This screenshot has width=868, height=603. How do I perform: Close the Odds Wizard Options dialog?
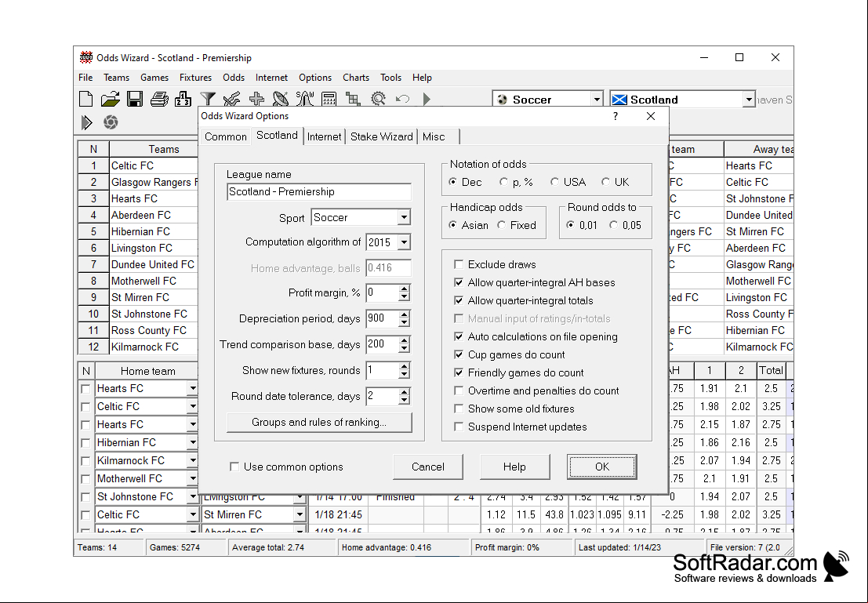pyautogui.click(x=651, y=116)
